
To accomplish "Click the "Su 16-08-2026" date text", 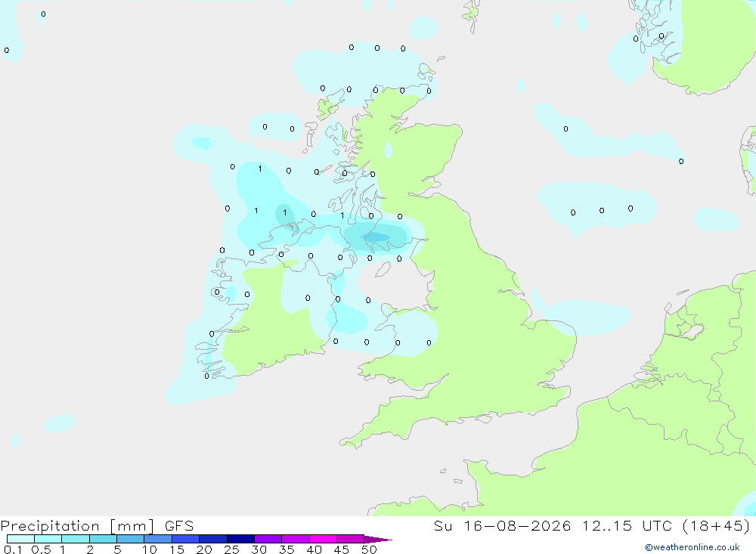I will [503, 526].
